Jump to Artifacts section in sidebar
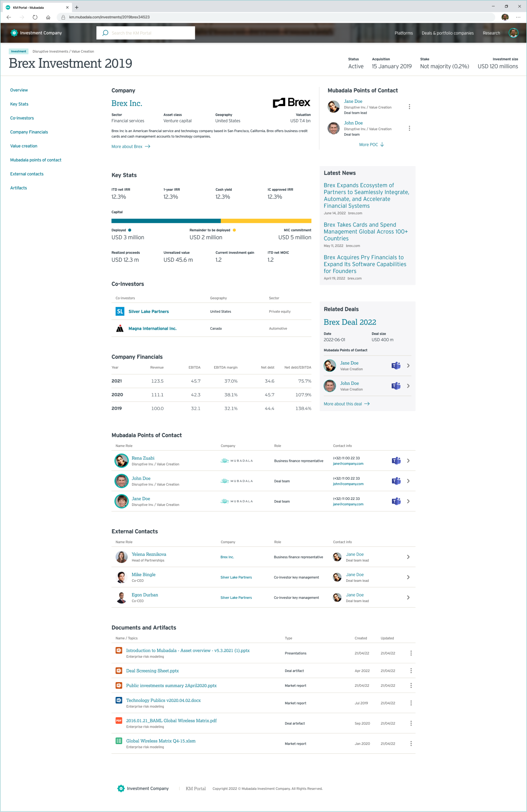The image size is (527, 812). (19, 188)
